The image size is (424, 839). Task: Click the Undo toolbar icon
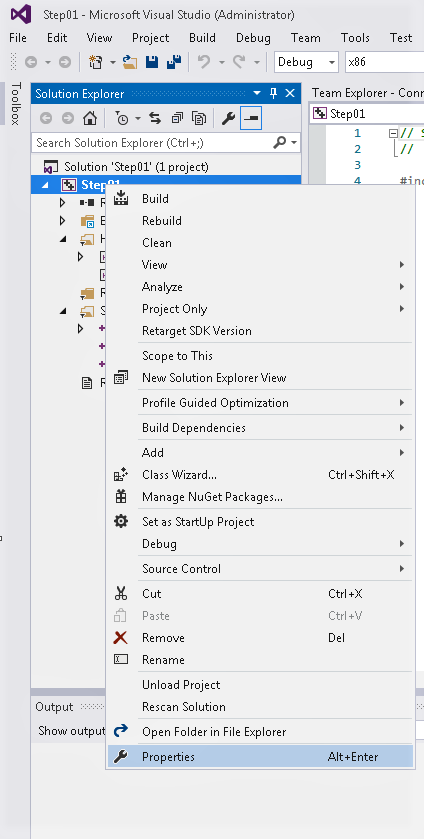(204, 62)
